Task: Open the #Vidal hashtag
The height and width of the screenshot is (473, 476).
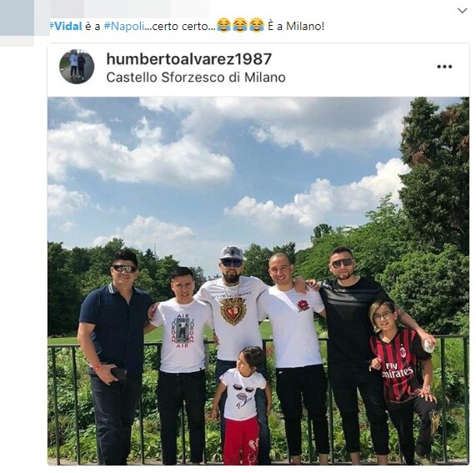Action: 66,26
